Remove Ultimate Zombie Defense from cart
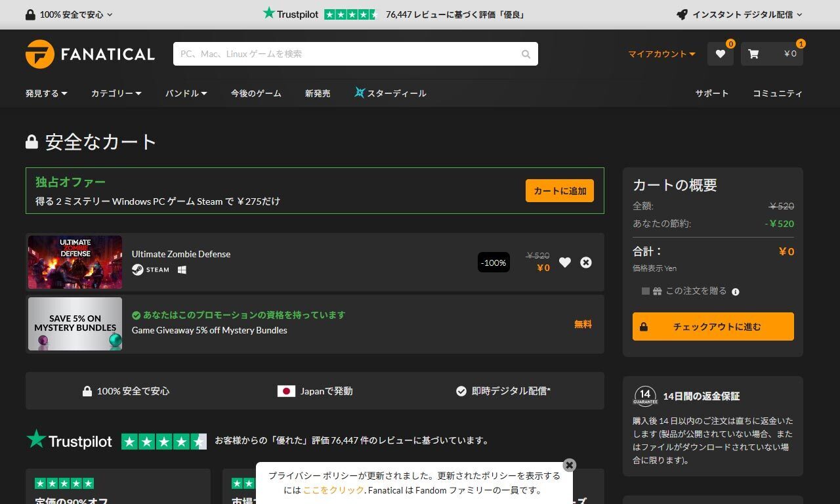Screen dimensions: 840x504 coord(586,262)
